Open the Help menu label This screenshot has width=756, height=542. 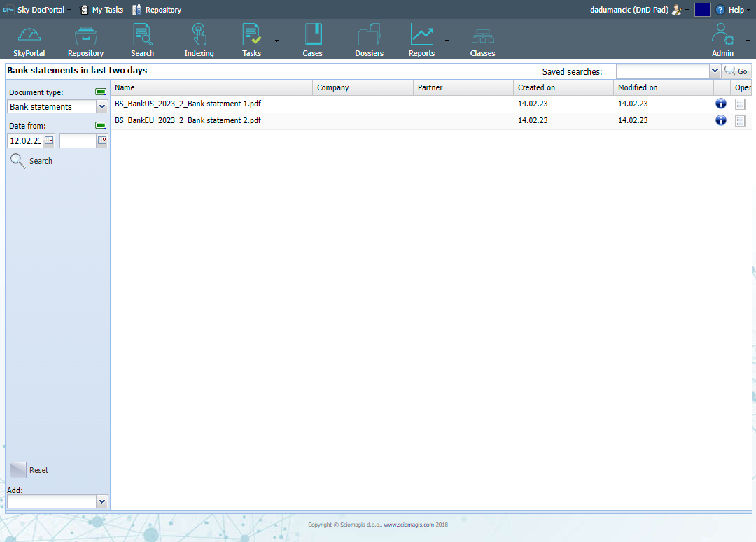pyautogui.click(x=736, y=10)
